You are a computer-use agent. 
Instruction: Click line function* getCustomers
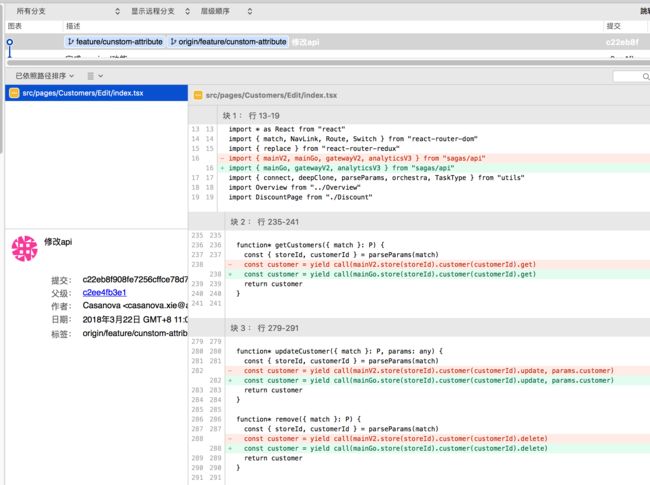coord(310,245)
